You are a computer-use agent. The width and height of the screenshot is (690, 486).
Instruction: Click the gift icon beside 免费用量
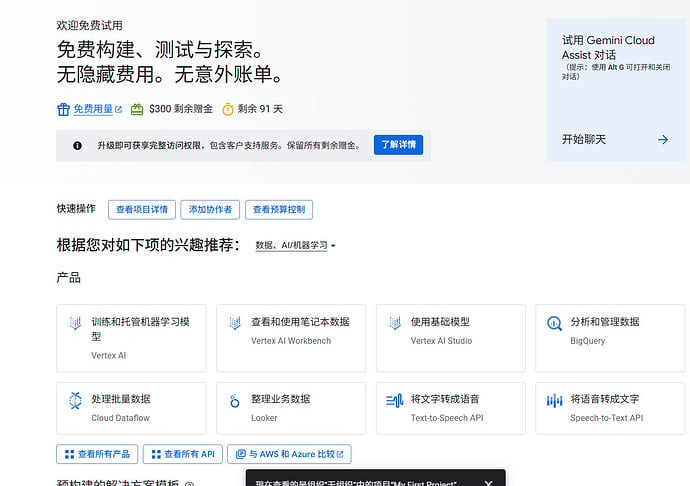pyautogui.click(x=63, y=109)
